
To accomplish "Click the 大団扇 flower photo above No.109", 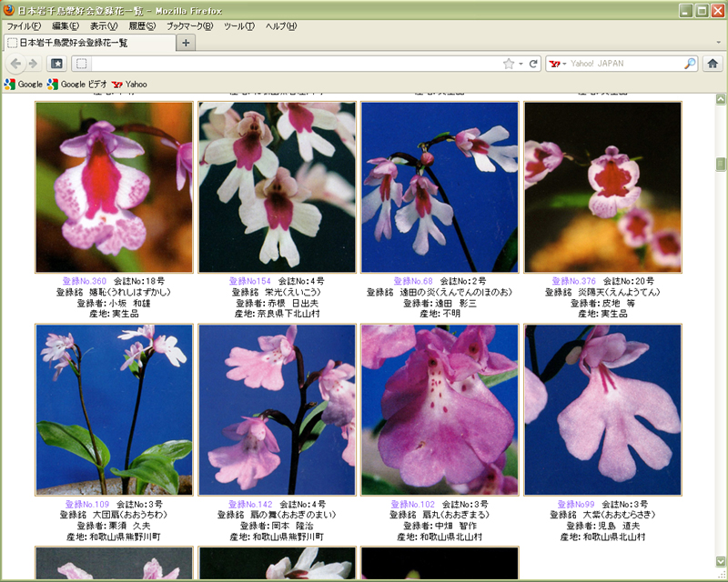I will [115, 410].
